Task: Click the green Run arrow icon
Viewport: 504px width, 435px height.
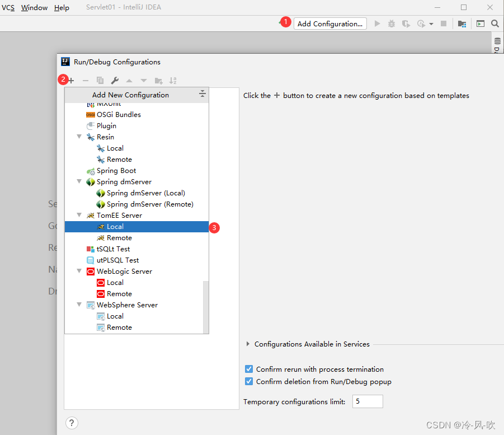Action: 378,24
